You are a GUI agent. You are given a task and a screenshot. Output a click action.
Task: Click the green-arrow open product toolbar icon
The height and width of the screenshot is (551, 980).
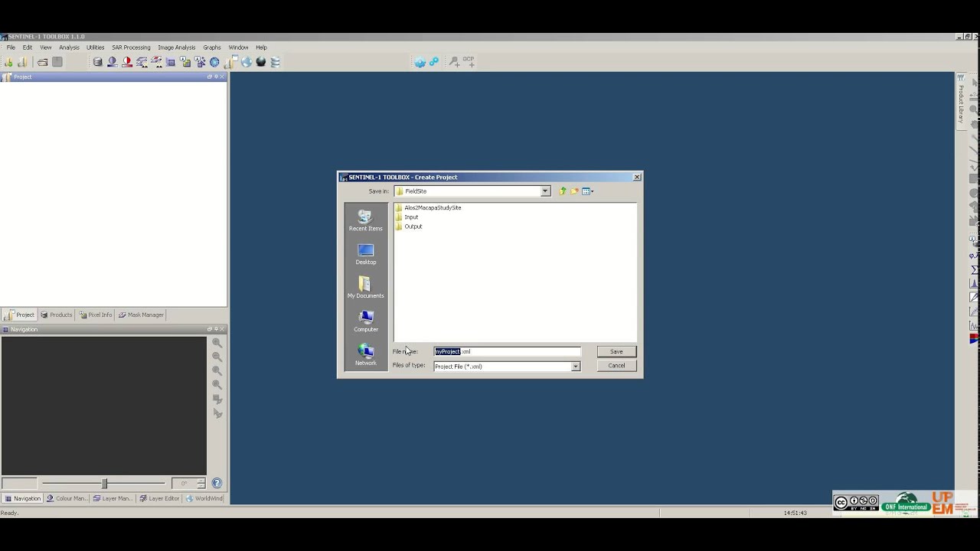[x=8, y=62]
